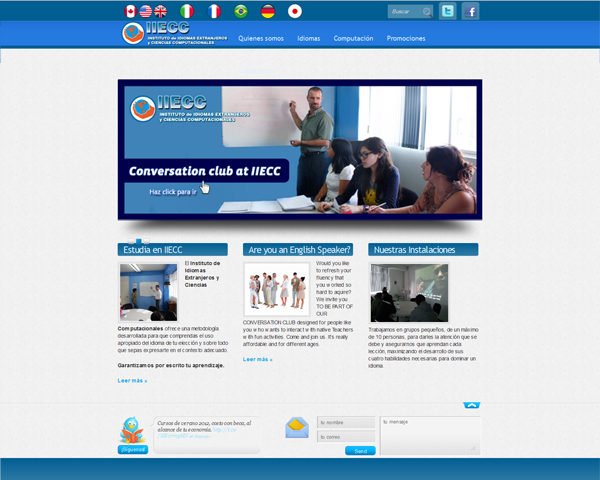Click the Buscar search field

[x=406, y=11]
